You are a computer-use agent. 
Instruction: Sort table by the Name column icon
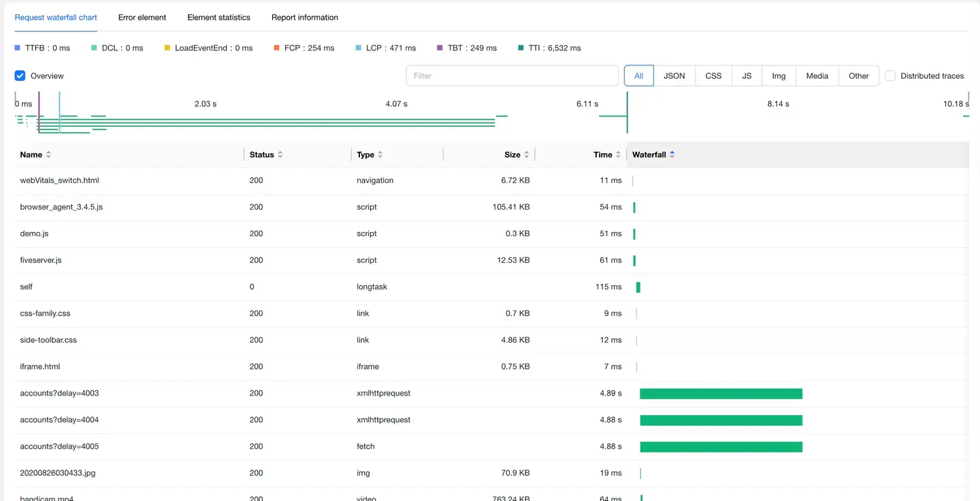coord(48,155)
